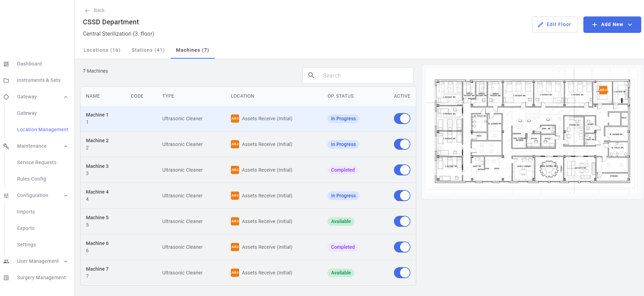Click the Available status on Machine 5
The height and width of the screenshot is (296, 644).
[341, 221]
